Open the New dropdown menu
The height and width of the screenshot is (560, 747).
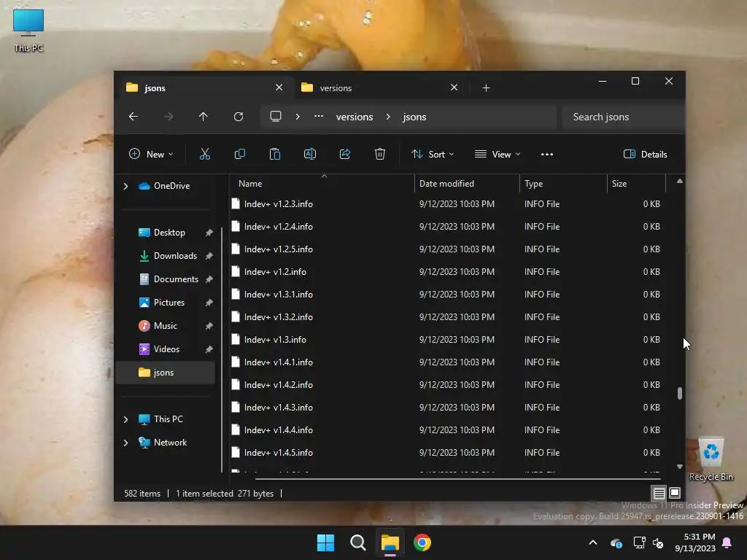(x=151, y=155)
